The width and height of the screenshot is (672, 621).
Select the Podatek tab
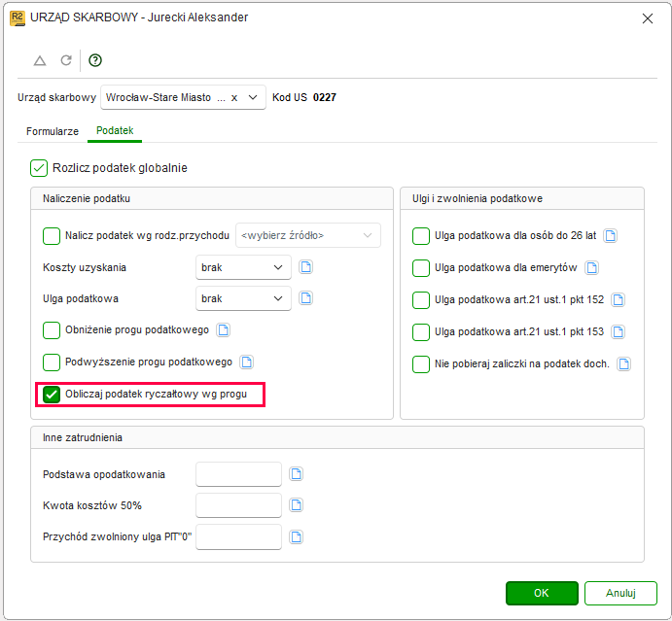(115, 130)
